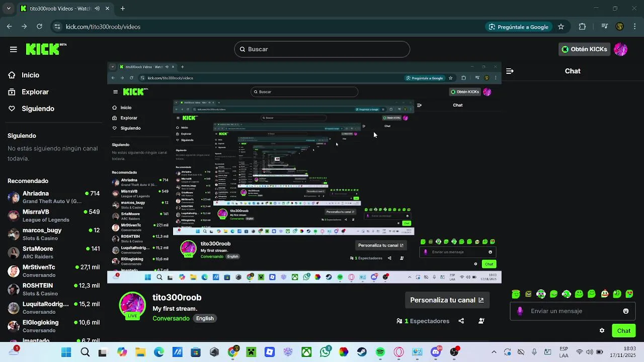
Task: Open marcos_bugy recommended channel
Action: pyautogui.click(x=53, y=234)
